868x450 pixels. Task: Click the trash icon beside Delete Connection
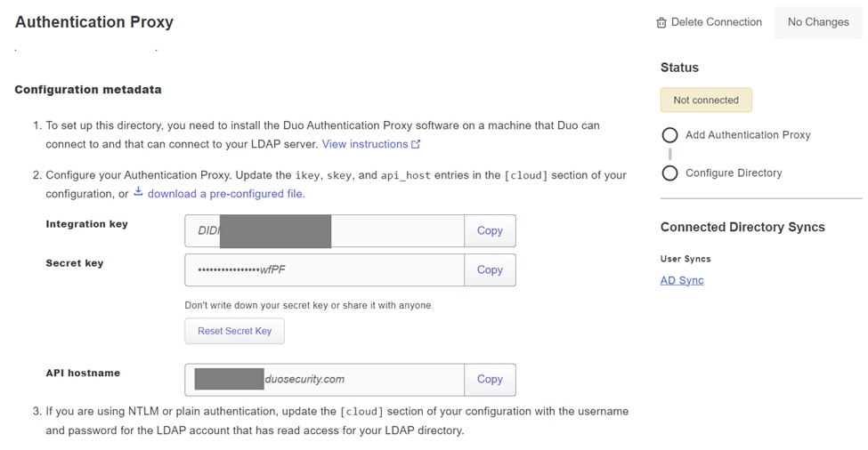[661, 23]
